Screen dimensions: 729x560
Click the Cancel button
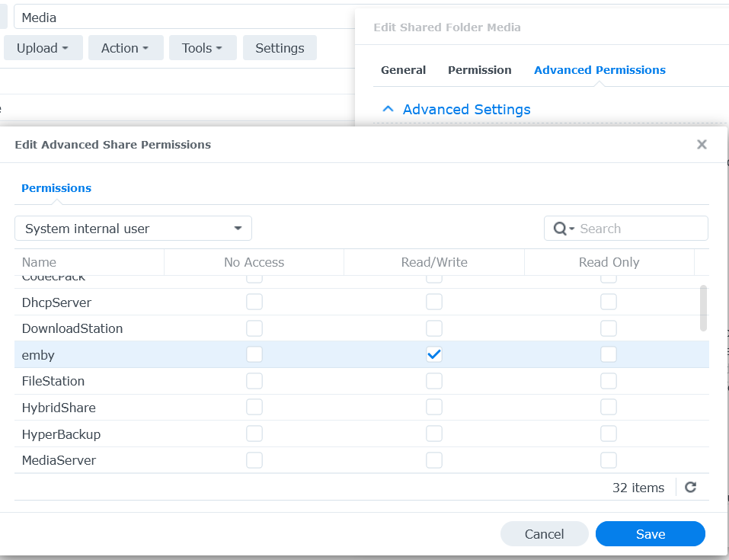point(544,534)
